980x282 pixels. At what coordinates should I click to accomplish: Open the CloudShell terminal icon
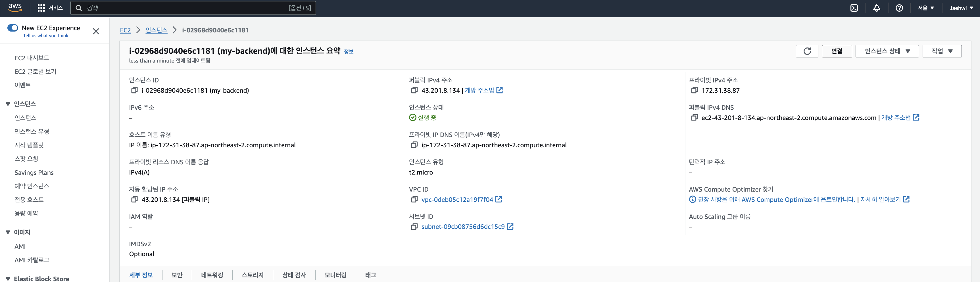[x=854, y=8]
